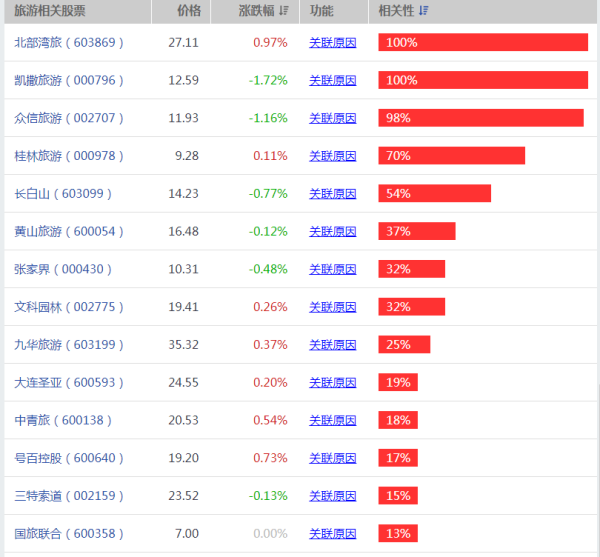Click change value -1.16% of 众信旅游
600x557 pixels.
[268, 118]
